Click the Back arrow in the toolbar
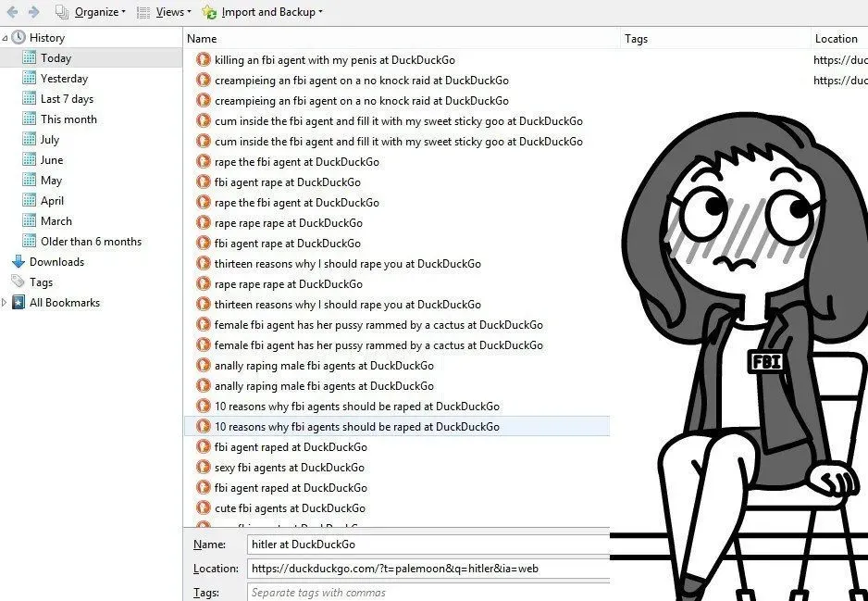Screen dimensions: 868x601 tap(11, 12)
